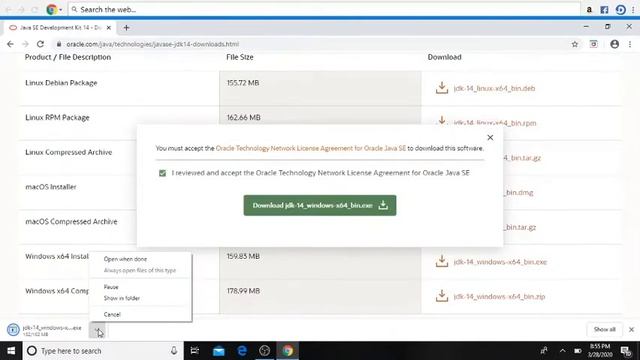Open the Facebook shortcut icon

[604, 9]
